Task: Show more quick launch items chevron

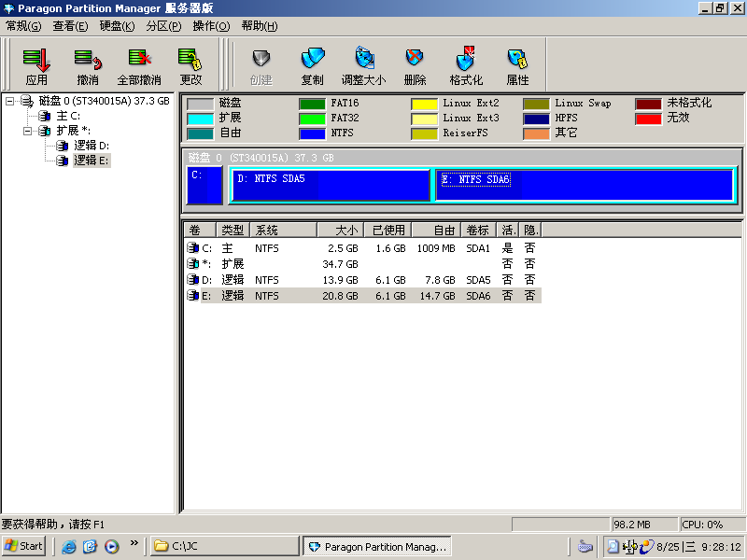Action: point(134,542)
